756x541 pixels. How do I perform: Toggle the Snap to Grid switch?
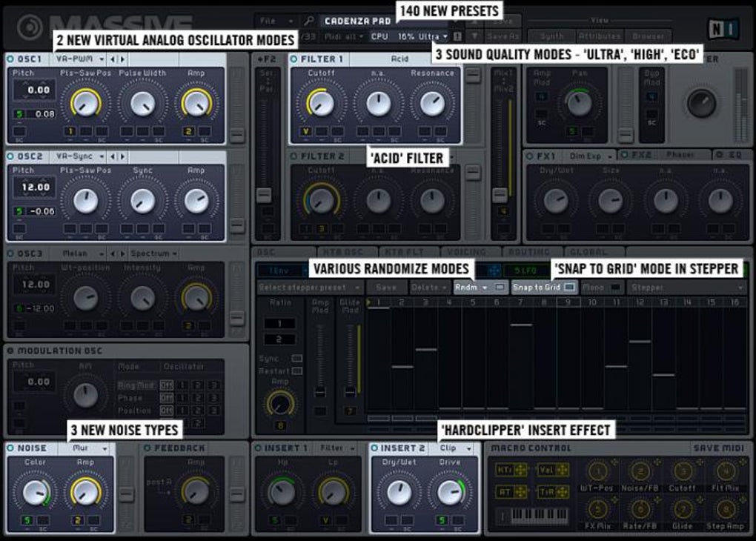[569, 288]
